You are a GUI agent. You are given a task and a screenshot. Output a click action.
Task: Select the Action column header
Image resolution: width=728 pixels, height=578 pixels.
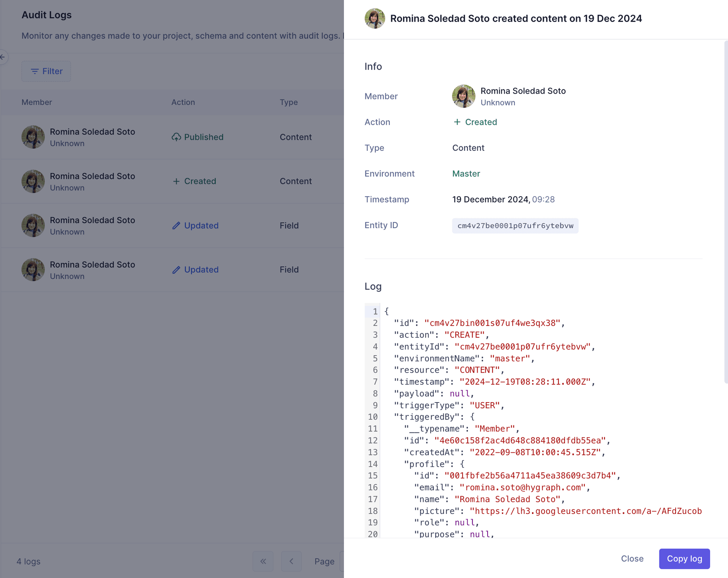183,102
